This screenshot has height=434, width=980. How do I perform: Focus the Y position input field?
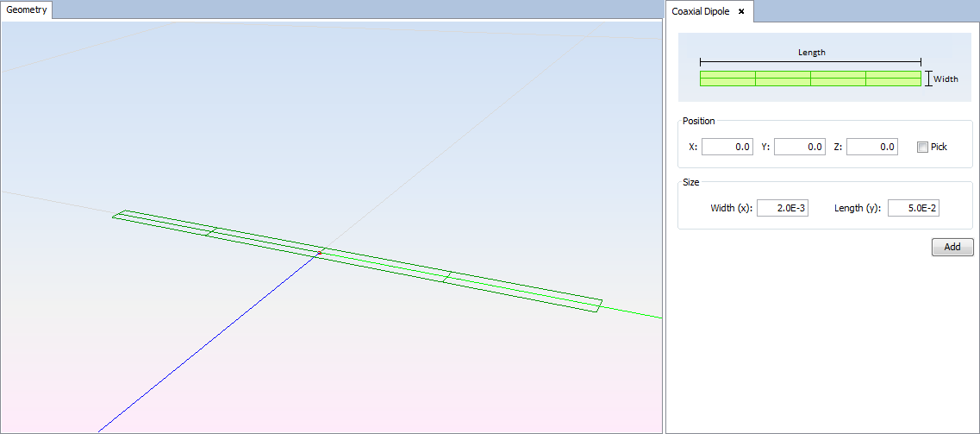coord(799,147)
